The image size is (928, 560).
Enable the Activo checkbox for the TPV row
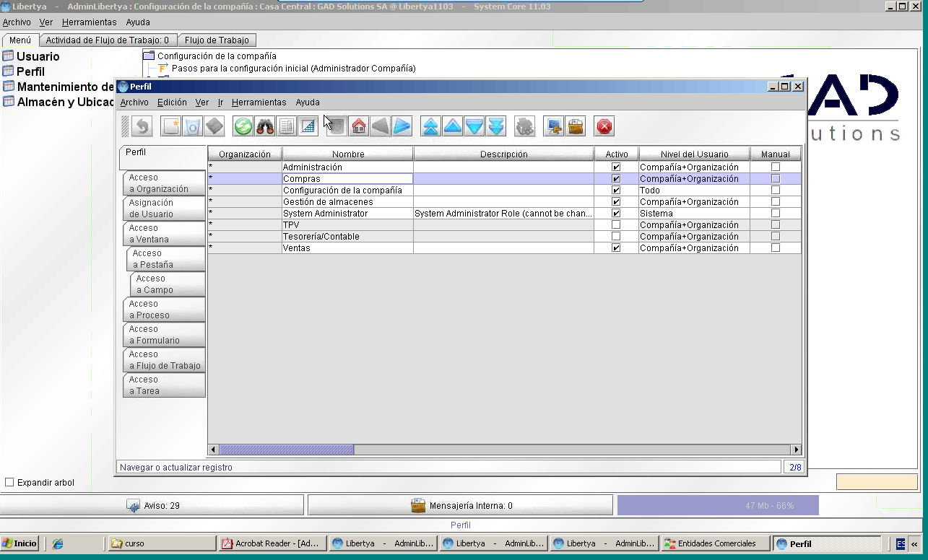pyautogui.click(x=616, y=225)
